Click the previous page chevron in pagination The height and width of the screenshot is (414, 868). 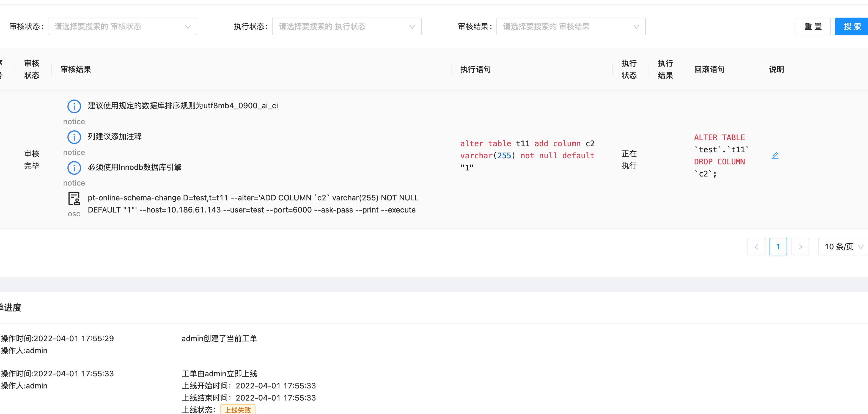tap(756, 246)
